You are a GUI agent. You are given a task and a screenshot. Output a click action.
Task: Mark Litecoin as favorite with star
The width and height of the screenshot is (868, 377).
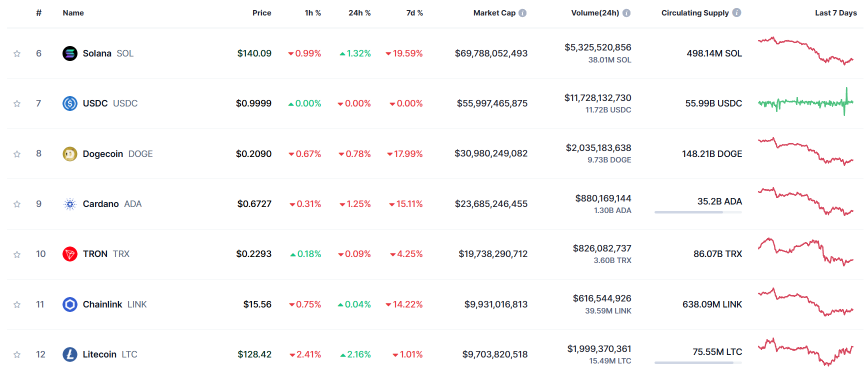tap(17, 354)
